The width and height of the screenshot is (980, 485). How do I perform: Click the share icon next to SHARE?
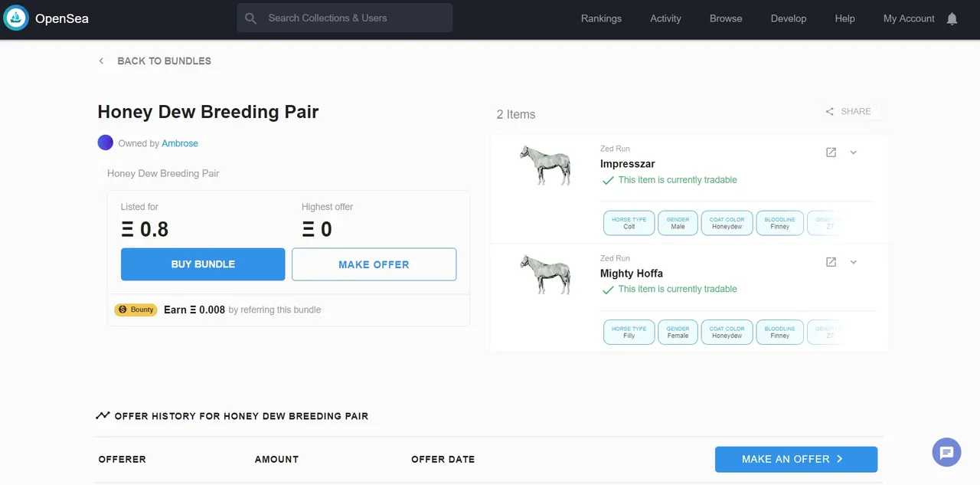pos(829,112)
